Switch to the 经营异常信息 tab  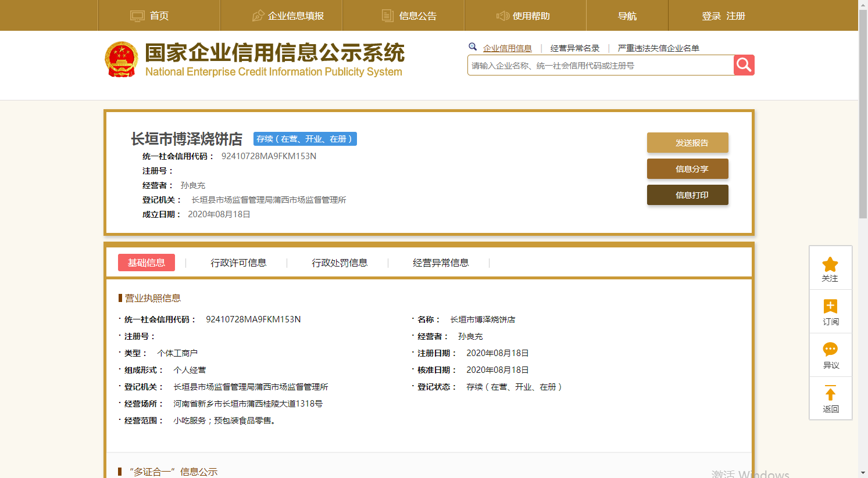(441, 263)
